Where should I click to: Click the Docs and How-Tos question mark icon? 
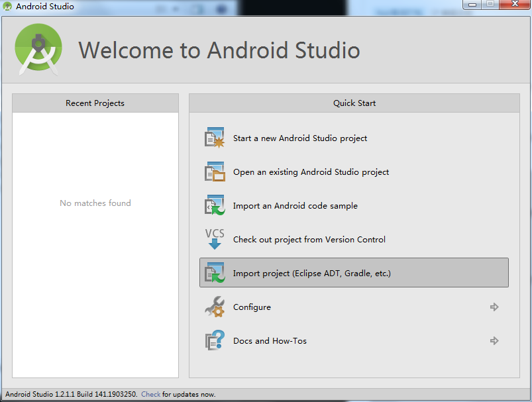215,340
